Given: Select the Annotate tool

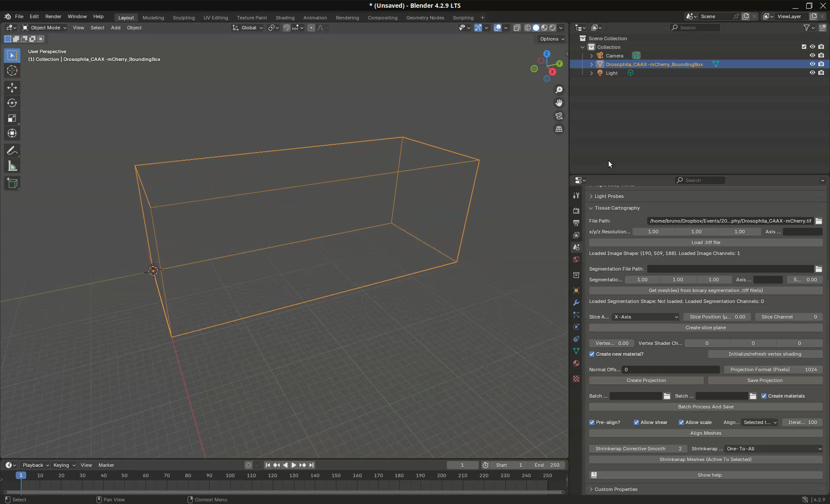Looking at the screenshot, I should [x=12, y=151].
